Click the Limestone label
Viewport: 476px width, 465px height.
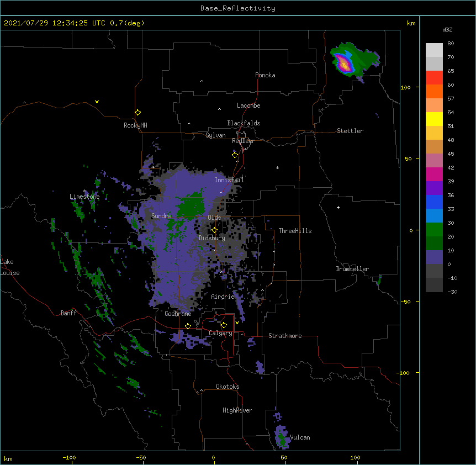(84, 197)
